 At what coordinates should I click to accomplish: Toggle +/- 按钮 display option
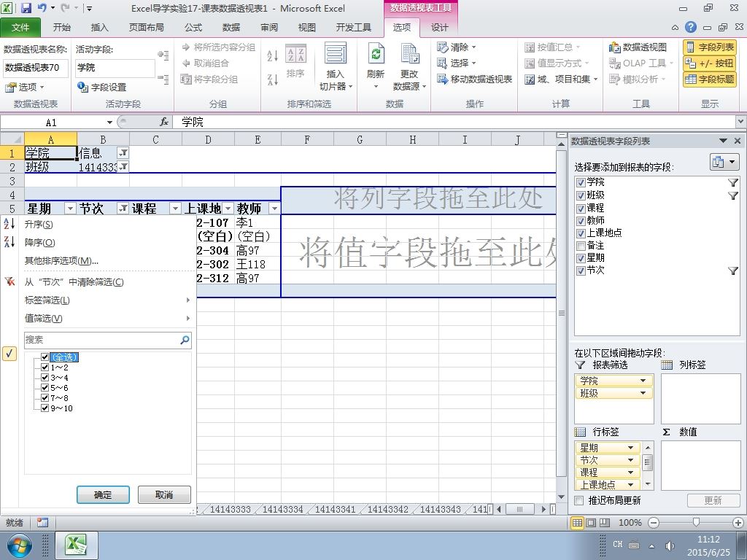710,63
